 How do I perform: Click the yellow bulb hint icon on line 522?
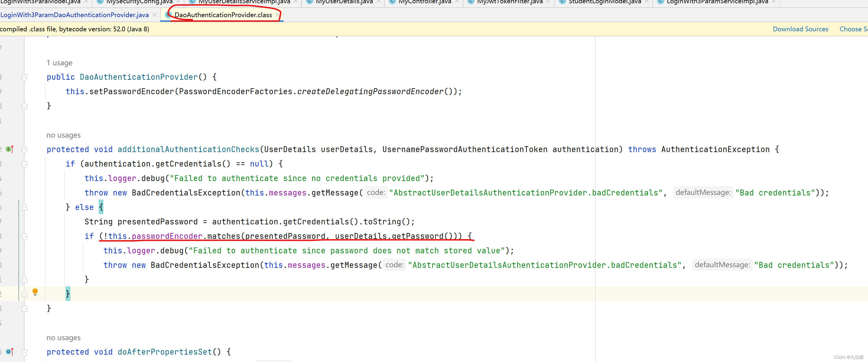34,292
